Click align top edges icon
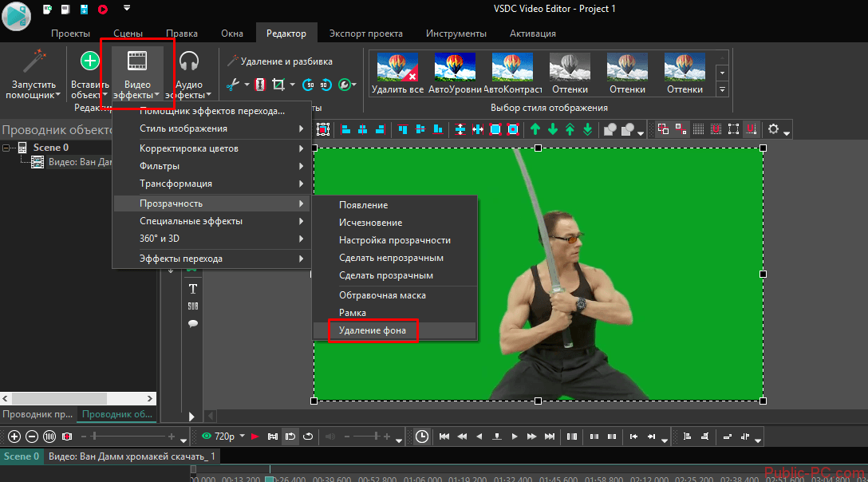 [x=403, y=129]
